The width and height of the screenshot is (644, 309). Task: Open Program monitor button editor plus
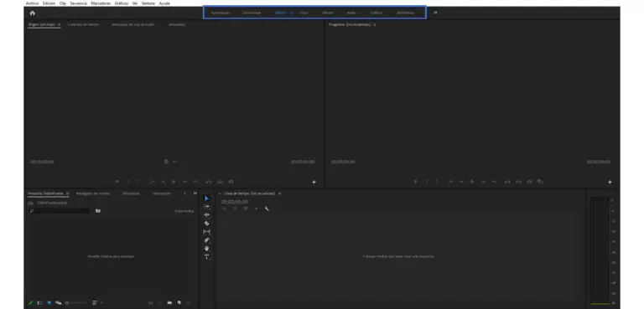[610, 182]
